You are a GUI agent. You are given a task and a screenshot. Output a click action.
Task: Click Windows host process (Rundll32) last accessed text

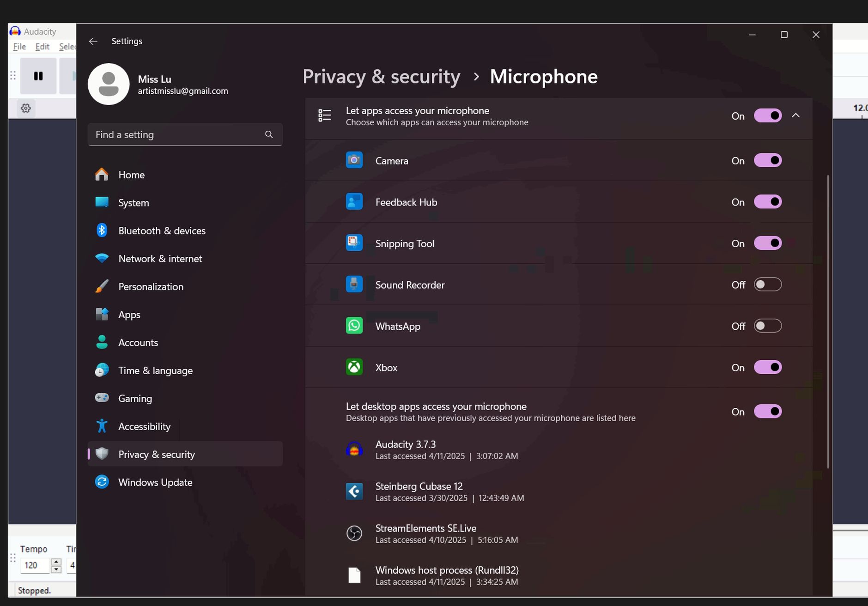(447, 582)
